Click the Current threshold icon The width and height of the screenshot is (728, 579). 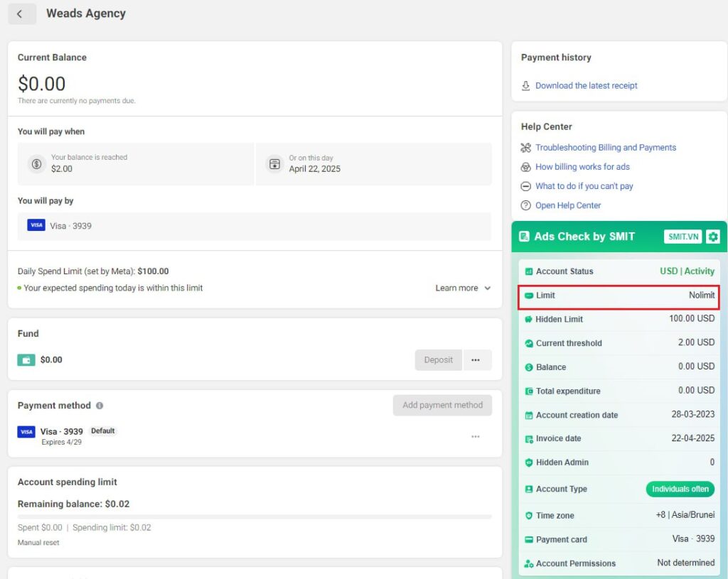(529, 343)
